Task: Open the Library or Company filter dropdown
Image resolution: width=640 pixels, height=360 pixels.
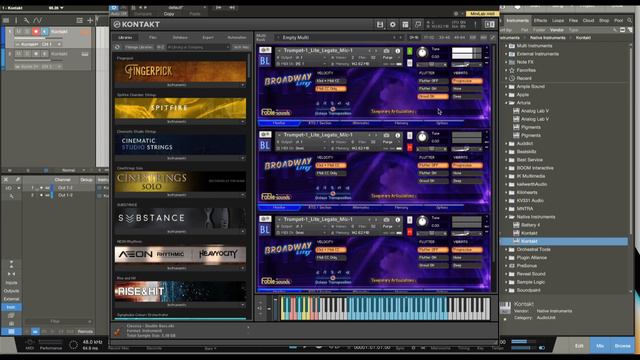Action: click(x=198, y=47)
